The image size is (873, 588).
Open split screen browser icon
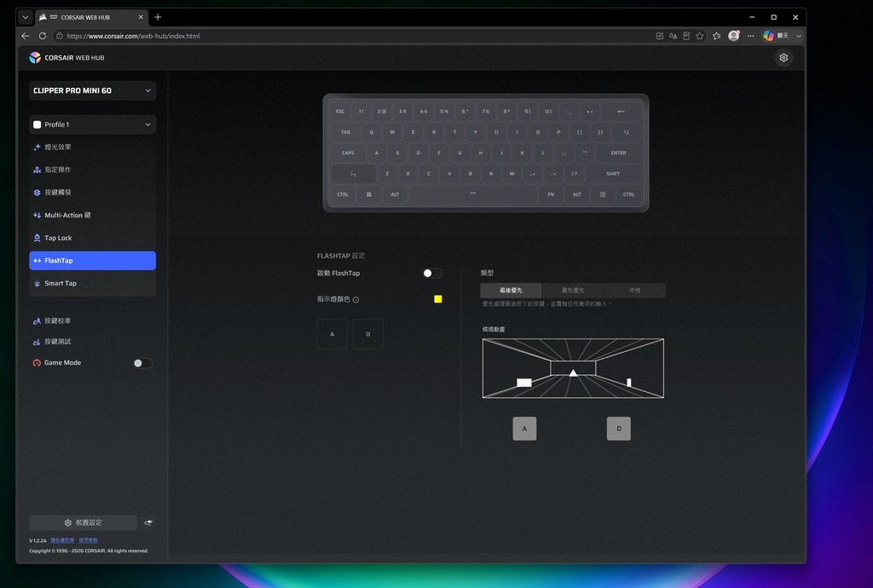pyautogui.click(x=660, y=36)
